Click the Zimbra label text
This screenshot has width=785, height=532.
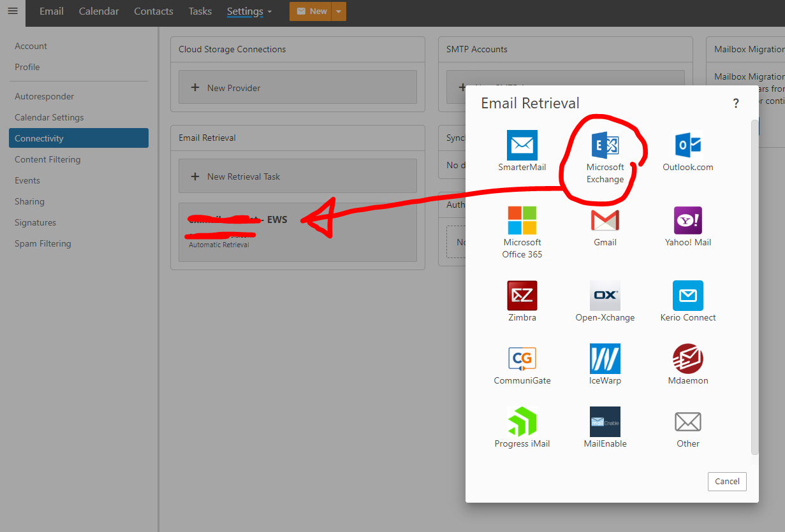[x=522, y=318]
